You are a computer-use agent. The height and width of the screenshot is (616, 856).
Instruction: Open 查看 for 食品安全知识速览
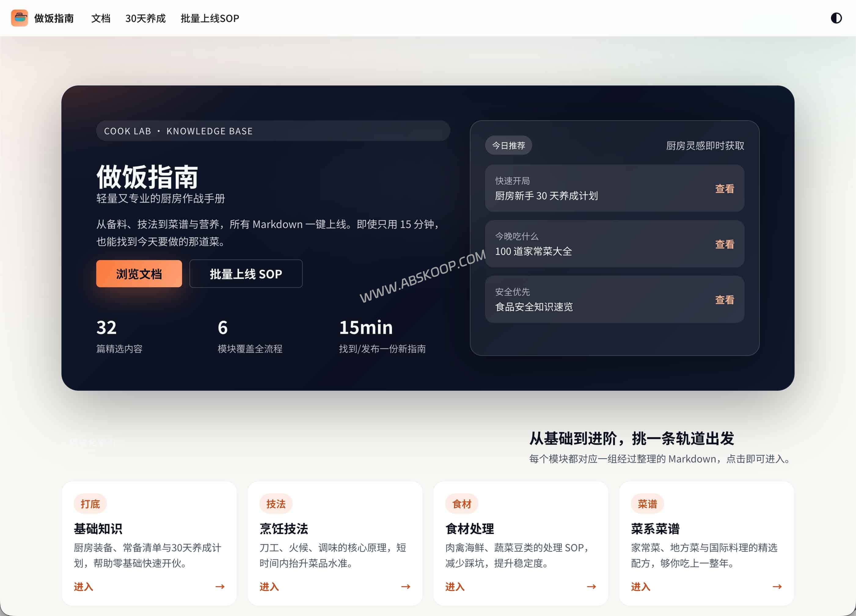[x=724, y=300]
